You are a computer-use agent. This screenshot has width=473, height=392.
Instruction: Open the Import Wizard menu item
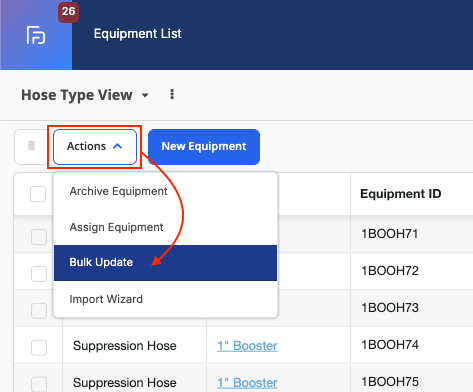[x=165, y=299]
